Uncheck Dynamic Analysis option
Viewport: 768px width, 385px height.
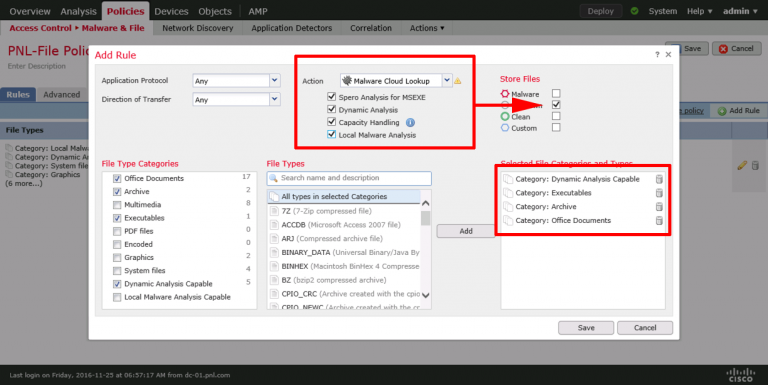tap(332, 109)
